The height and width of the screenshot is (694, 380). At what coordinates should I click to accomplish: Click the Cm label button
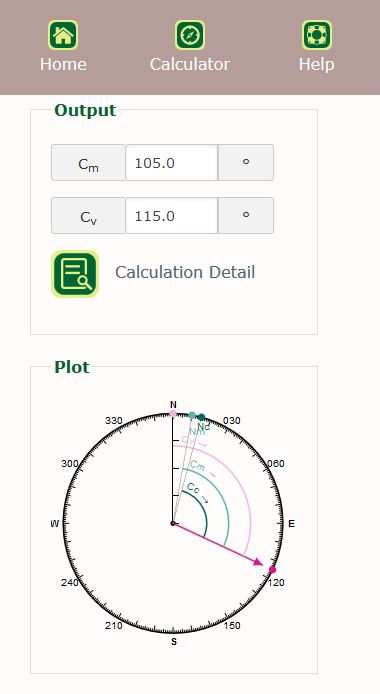click(88, 162)
